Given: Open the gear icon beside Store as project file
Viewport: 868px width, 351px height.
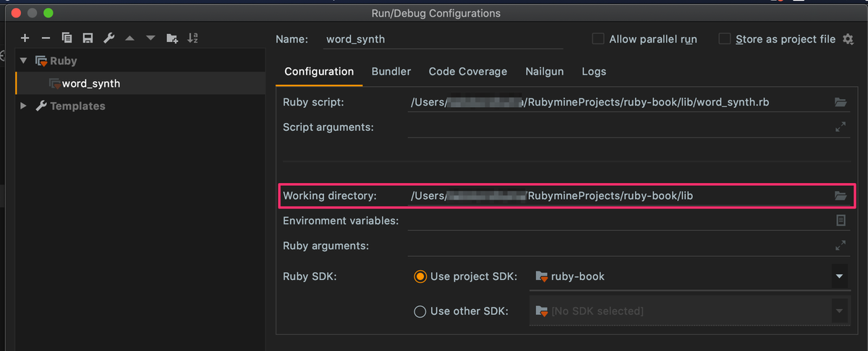Looking at the screenshot, I should [x=848, y=39].
